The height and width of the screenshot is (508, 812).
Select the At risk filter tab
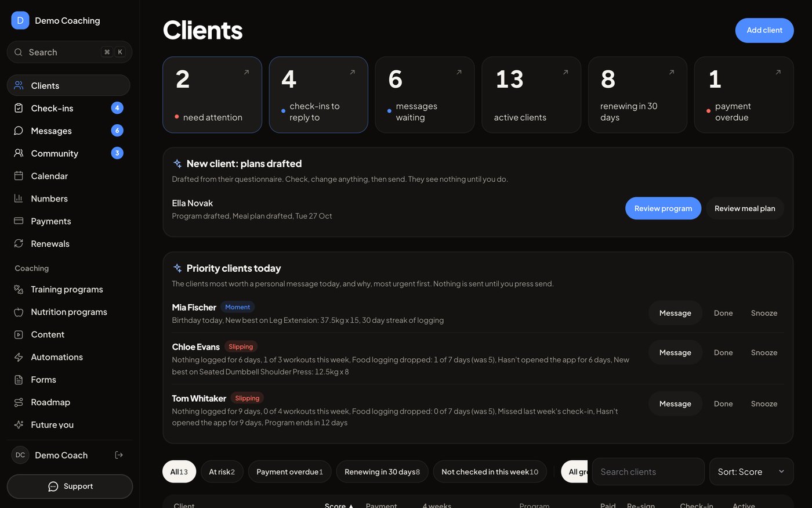222,472
